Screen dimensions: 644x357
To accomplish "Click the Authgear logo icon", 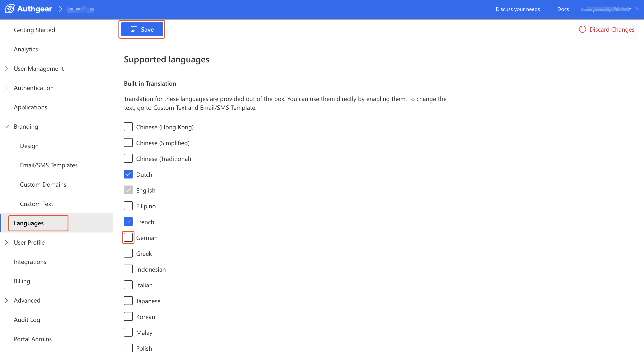I will click(x=9, y=9).
